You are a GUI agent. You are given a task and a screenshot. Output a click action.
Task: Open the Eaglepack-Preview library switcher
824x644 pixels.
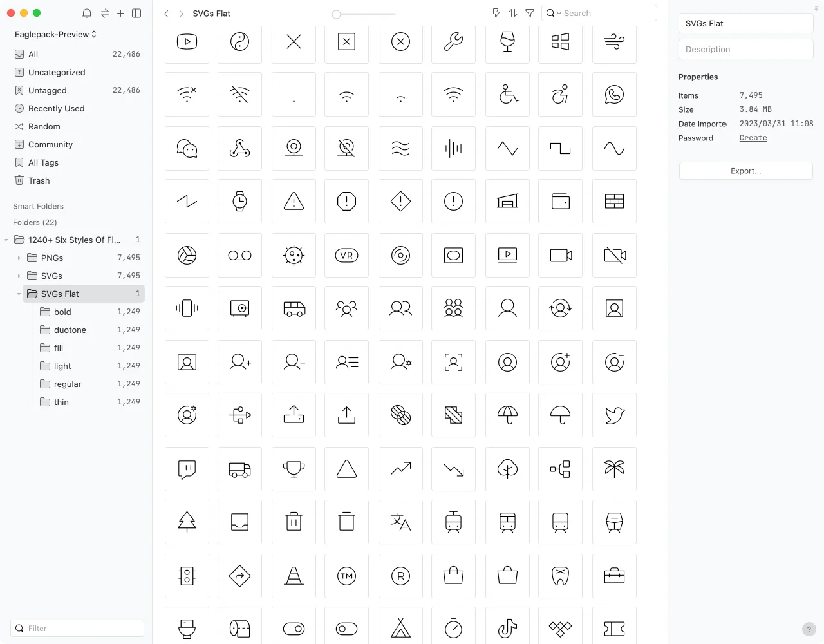point(55,34)
